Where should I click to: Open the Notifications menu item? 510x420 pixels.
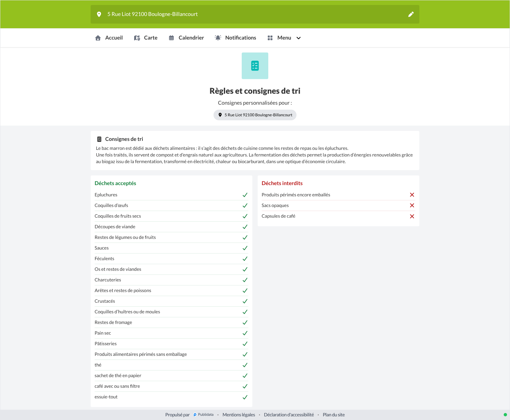235,38
